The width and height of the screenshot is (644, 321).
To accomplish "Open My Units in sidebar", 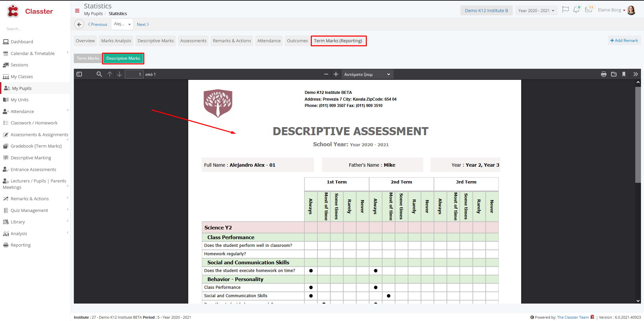I will click(19, 100).
